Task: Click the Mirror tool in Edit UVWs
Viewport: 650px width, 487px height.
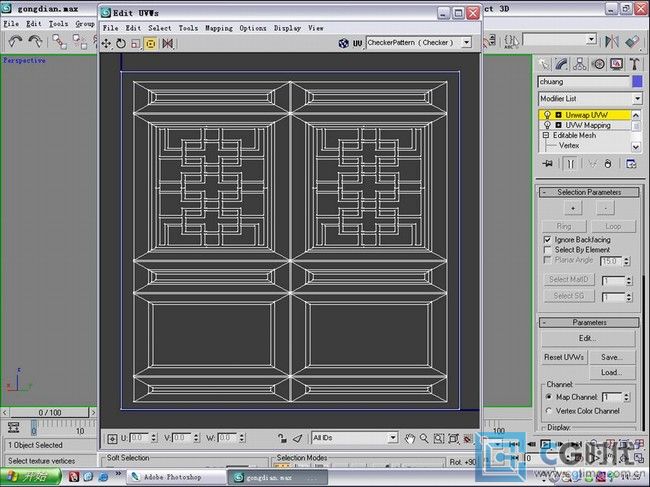Action: click(167, 44)
